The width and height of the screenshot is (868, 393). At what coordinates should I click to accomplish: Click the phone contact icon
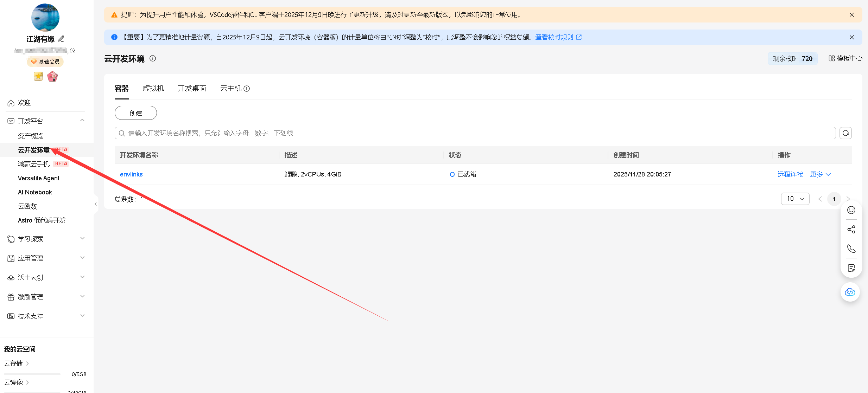851,249
